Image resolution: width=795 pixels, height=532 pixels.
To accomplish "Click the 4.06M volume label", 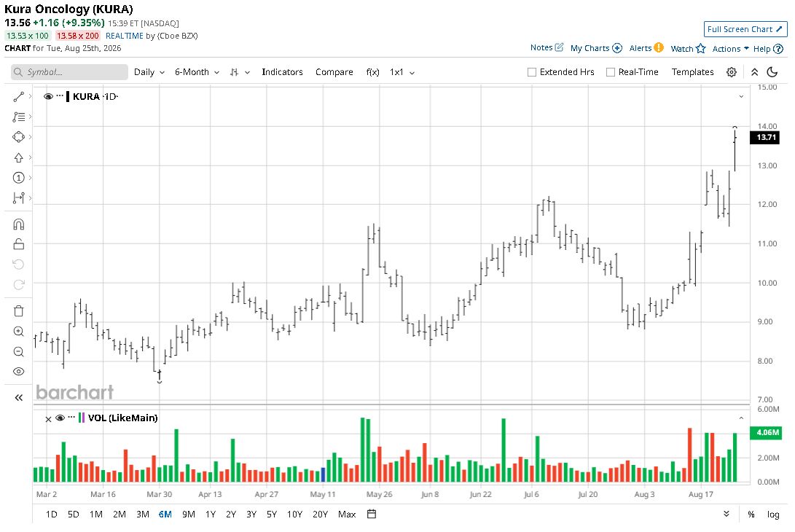I will coord(766,433).
